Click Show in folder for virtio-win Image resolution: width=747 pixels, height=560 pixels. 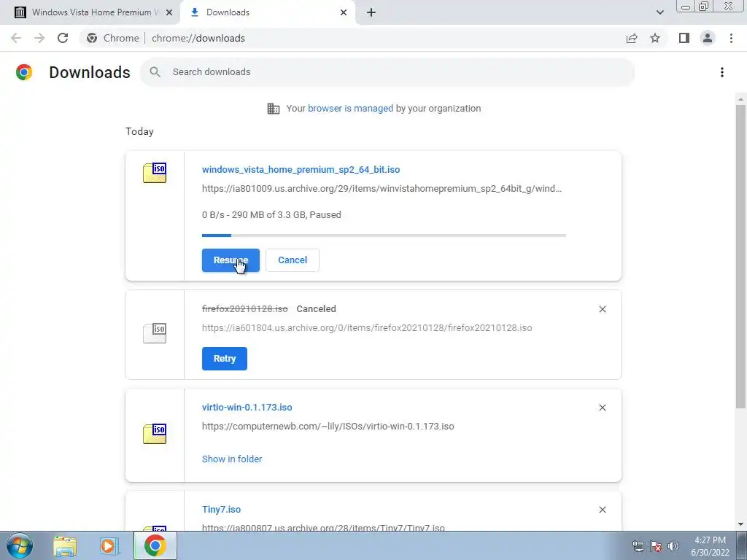(x=231, y=459)
